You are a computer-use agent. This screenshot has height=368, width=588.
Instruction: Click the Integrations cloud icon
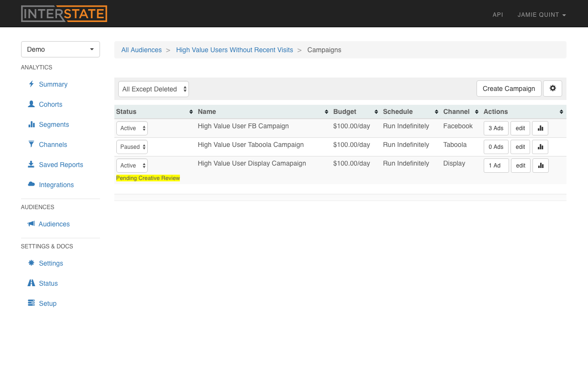[31, 184]
